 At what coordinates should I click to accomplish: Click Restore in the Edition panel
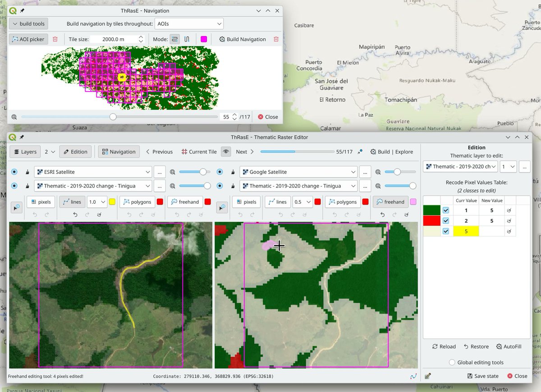point(476,346)
